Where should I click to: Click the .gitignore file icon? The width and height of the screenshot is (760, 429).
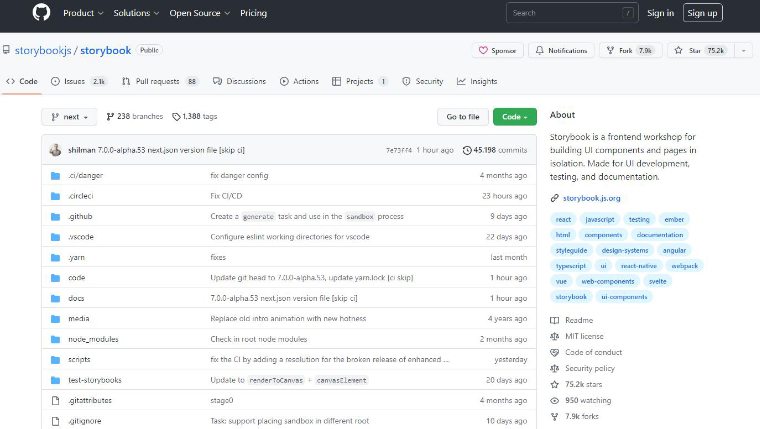click(55, 421)
